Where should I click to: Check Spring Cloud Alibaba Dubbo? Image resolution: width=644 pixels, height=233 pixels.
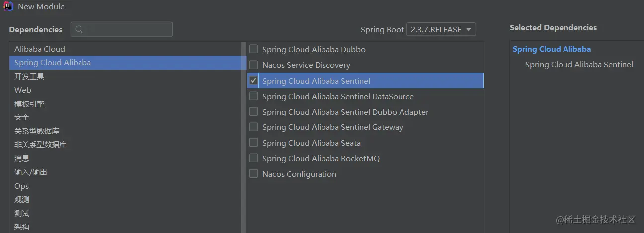pyautogui.click(x=254, y=49)
